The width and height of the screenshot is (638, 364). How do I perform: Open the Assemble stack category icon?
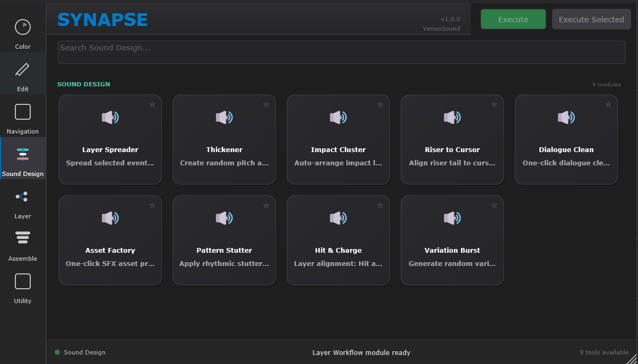pos(23,238)
